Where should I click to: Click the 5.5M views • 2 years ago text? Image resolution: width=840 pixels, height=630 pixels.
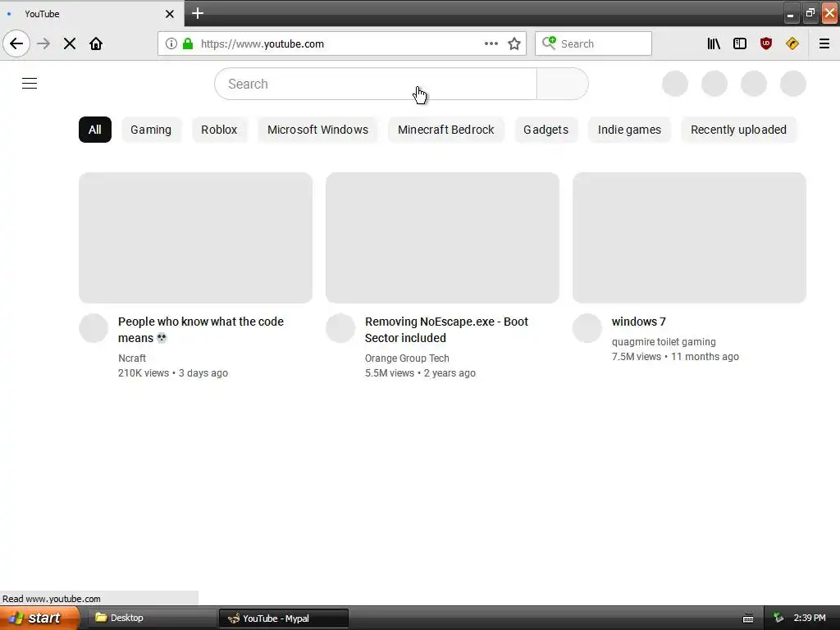(x=420, y=373)
